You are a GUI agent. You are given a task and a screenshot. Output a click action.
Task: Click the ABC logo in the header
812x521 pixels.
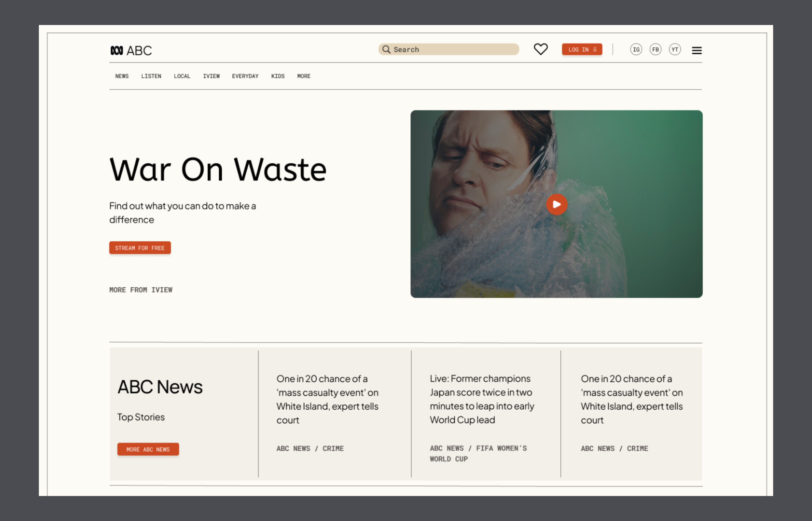click(x=131, y=50)
